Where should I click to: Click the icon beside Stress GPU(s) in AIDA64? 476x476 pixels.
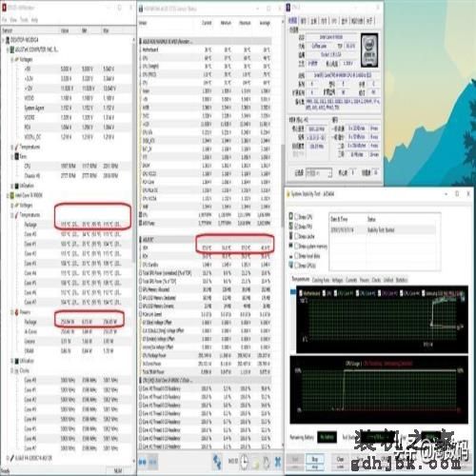291,265
